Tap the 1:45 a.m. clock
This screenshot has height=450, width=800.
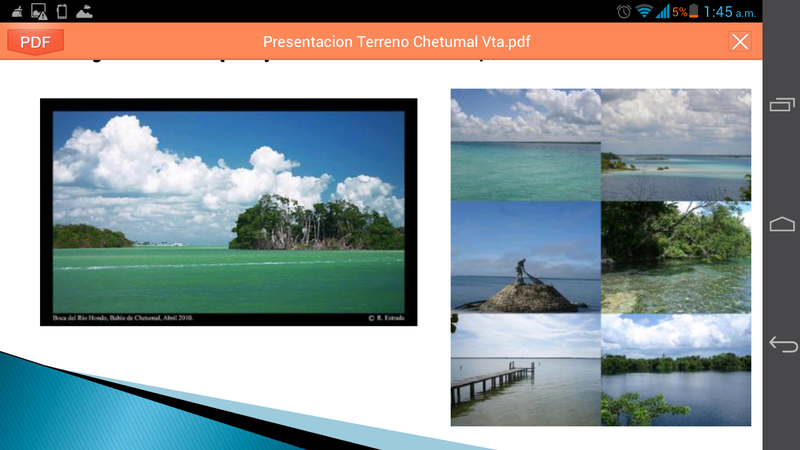coord(732,11)
